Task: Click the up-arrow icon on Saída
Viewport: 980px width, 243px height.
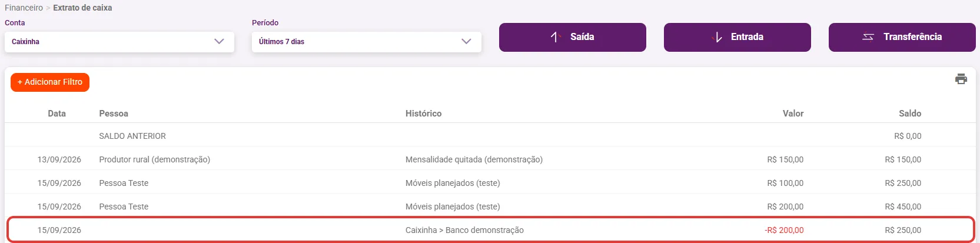Action: pyautogui.click(x=554, y=37)
